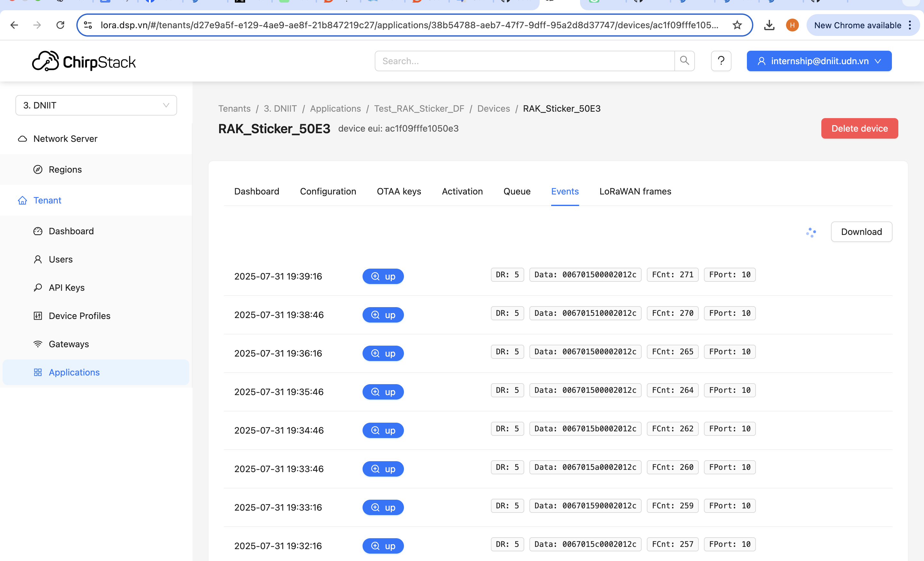Click into the Search input field
The width and height of the screenshot is (924, 561).
pyautogui.click(x=524, y=61)
